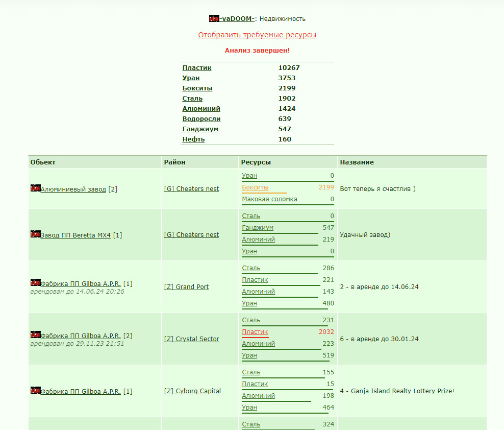Click icon beside Gilboa A.P.R. in Cyborg Capital

click(35, 390)
